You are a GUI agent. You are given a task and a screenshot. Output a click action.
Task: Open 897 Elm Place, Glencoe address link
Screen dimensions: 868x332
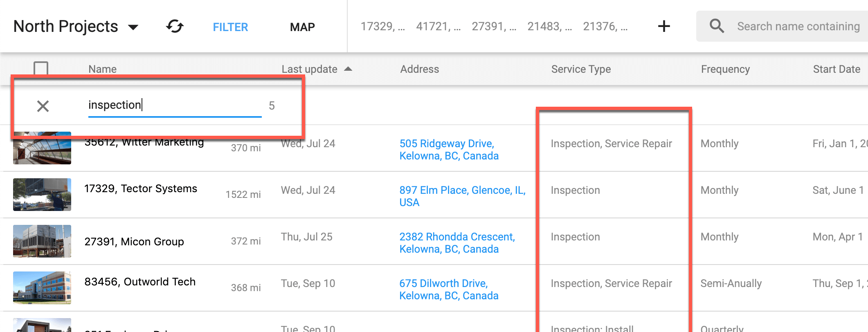pos(462,196)
